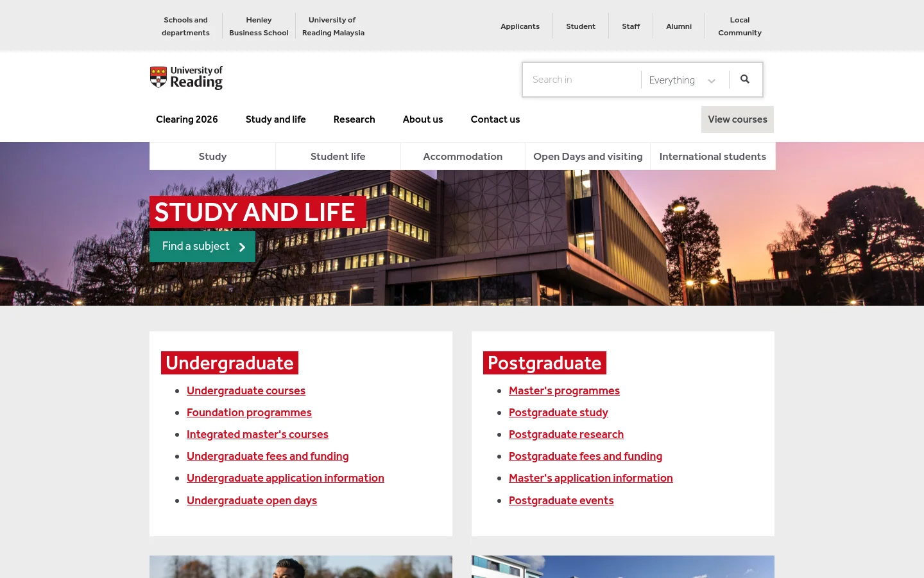Open Postgraduate fees and funding link
Viewport: 924px width, 578px height.
click(x=585, y=456)
